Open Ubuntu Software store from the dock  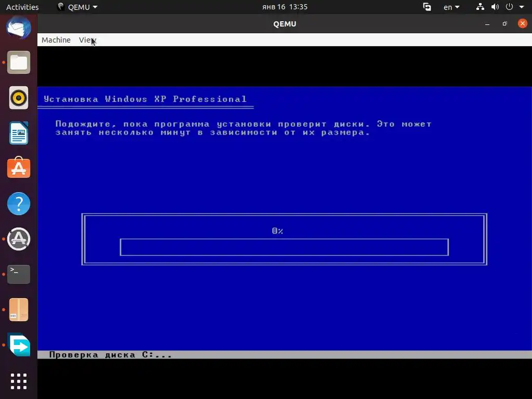pyautogui.click(x=19, y=168)
